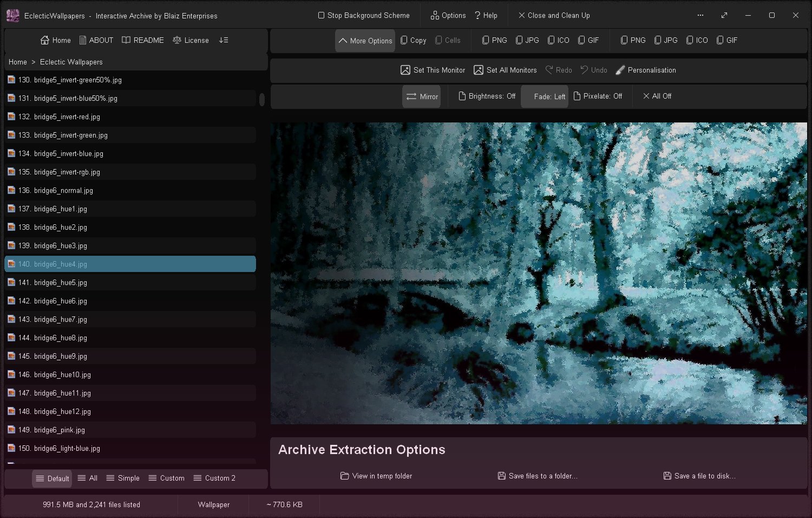Open the ABOUT document
Viewport: 812px width, 518px height.
(96, 40)
